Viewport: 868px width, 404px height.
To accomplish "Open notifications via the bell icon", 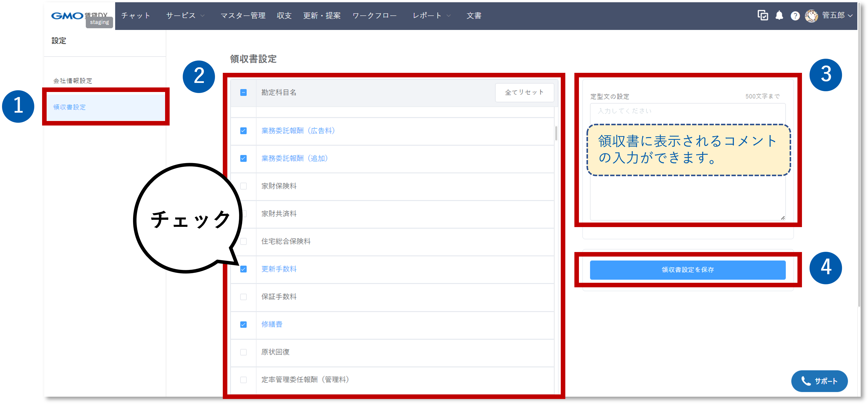I will coord(779,15).
